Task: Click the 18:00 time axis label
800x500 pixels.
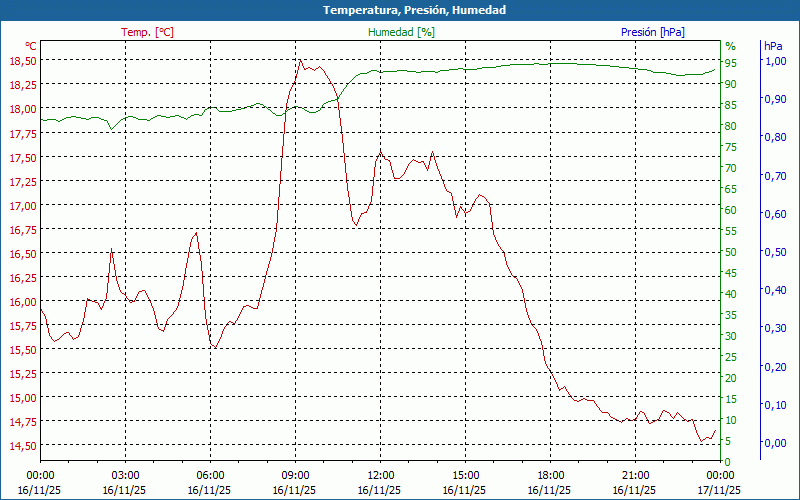Action: 550,475
